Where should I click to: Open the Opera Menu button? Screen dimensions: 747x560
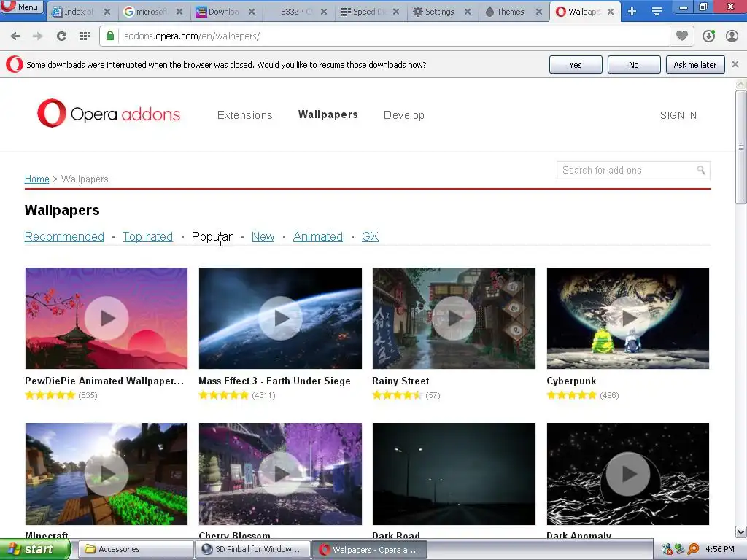click(22, 7)
